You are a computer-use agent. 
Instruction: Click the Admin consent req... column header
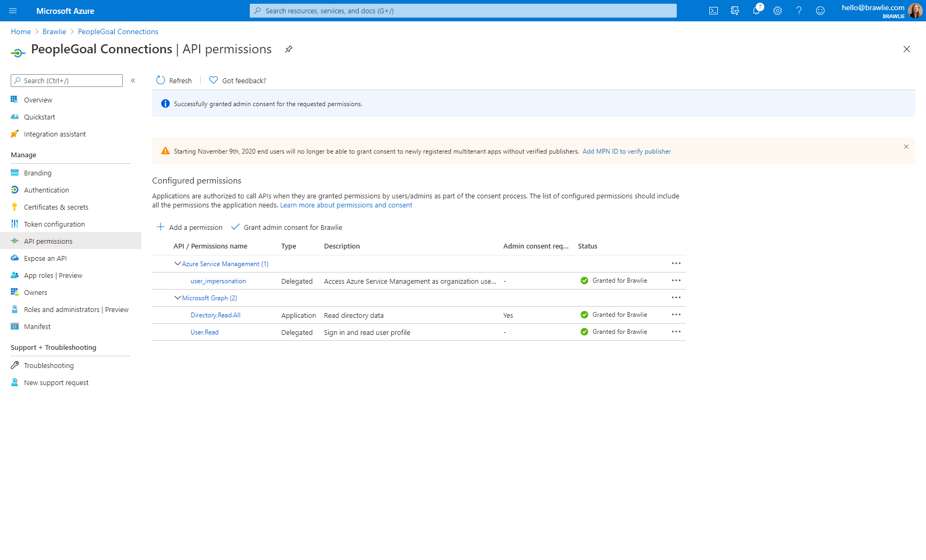click(x=536, y=246)
